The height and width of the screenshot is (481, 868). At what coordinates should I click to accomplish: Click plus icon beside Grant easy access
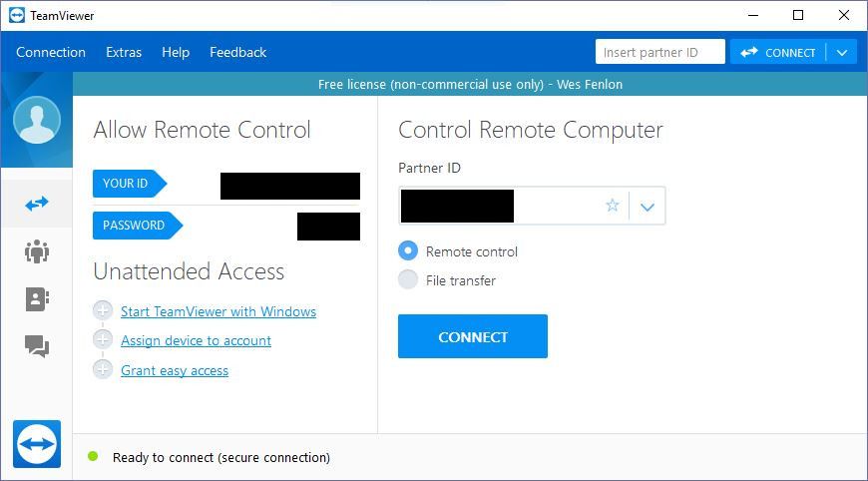pyautogui.click(x=103, y=370)
